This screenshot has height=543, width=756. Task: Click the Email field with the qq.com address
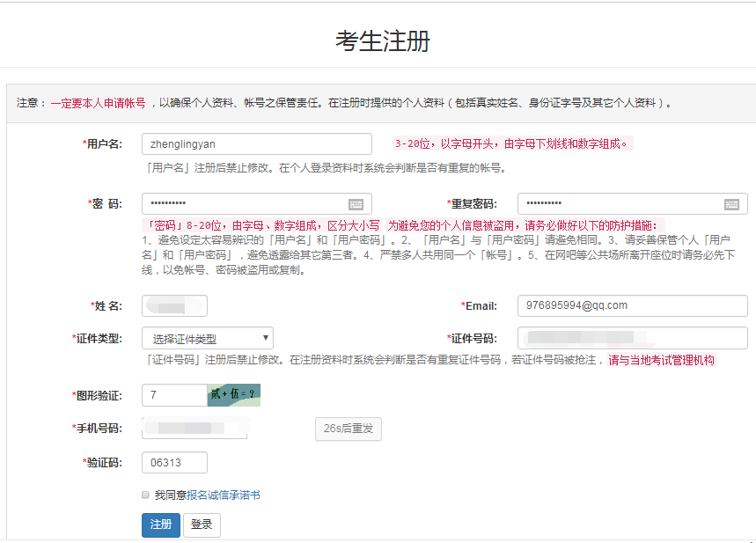632,305
